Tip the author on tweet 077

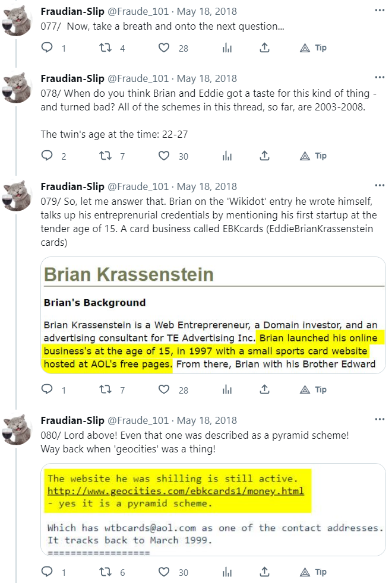(x=314, y=48)
